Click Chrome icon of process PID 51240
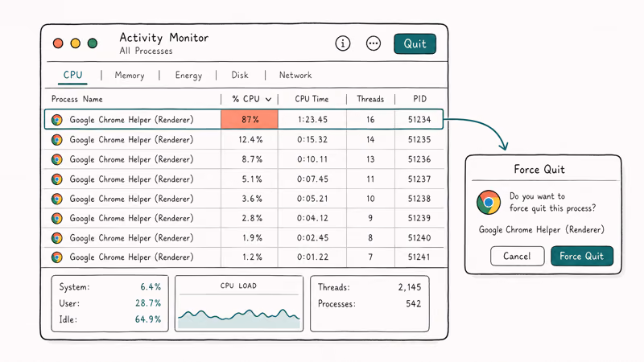 tap(56, 237)
